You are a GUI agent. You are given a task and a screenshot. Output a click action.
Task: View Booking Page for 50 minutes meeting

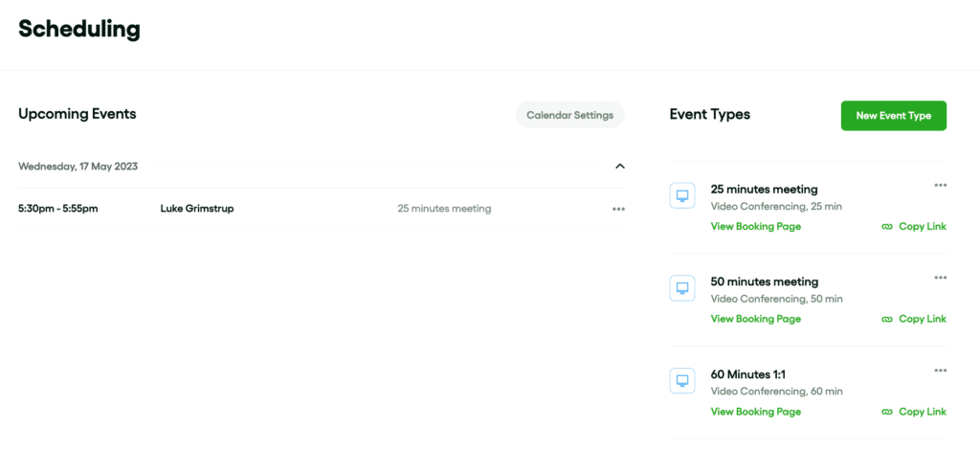pos(756,319)
